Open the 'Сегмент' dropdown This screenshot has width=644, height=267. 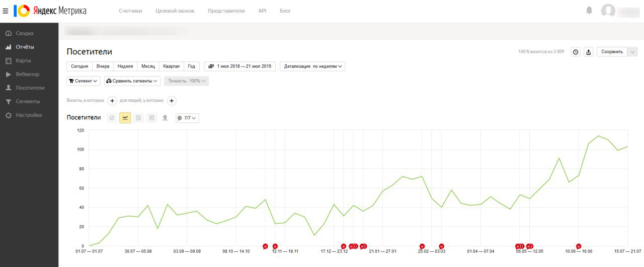click(x=84, y=81)
